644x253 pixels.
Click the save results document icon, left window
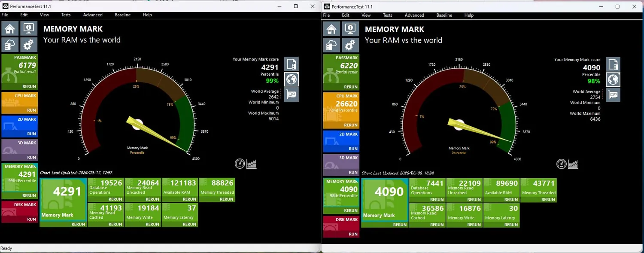(292, 64)
